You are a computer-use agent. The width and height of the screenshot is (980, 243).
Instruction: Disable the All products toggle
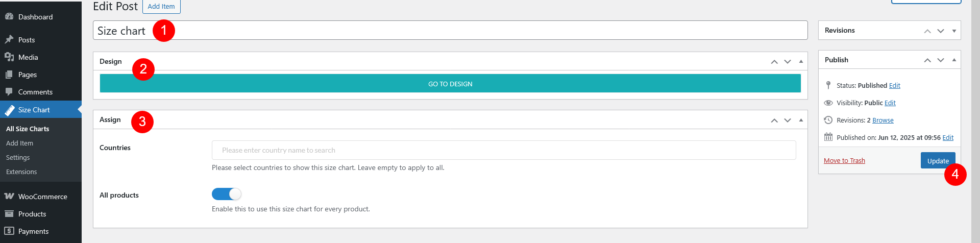(x=226, y=194)
